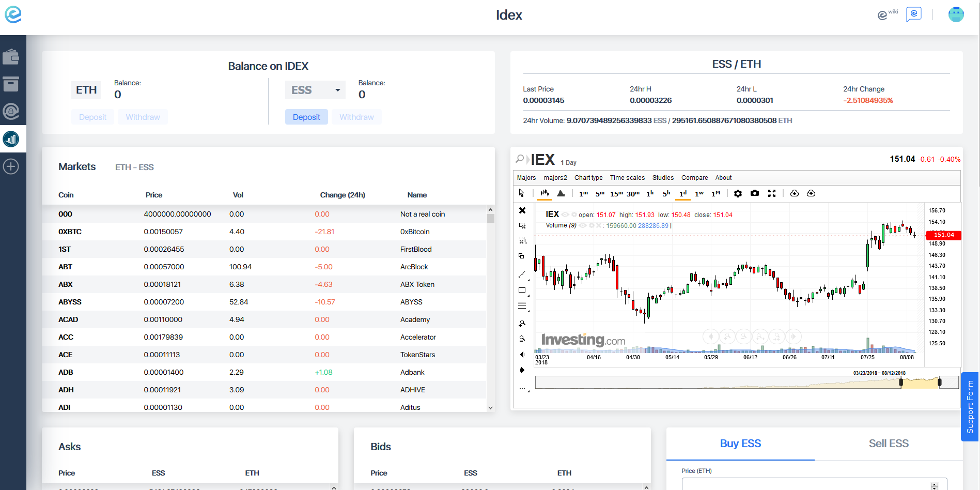The width and height of the screenshot is (980, 490).
Task: Open the Studies menu
Action: click(663, 178)
